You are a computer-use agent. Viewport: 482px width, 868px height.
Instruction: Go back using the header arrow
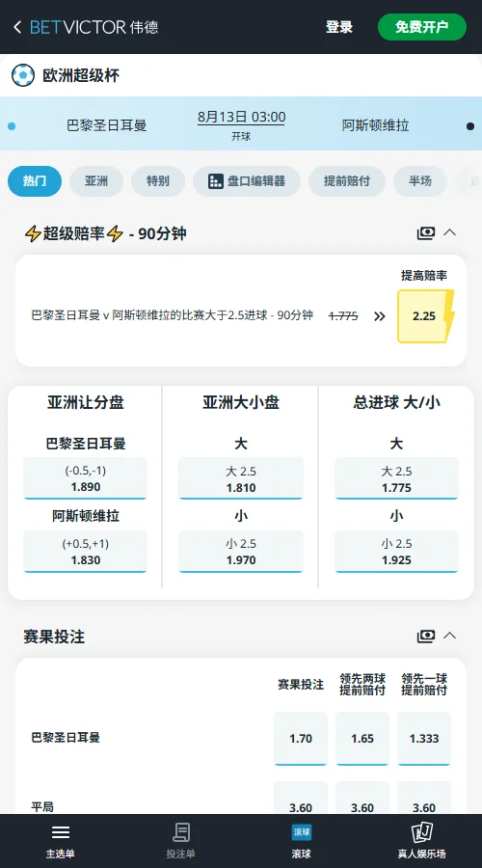tap(17, 27)
